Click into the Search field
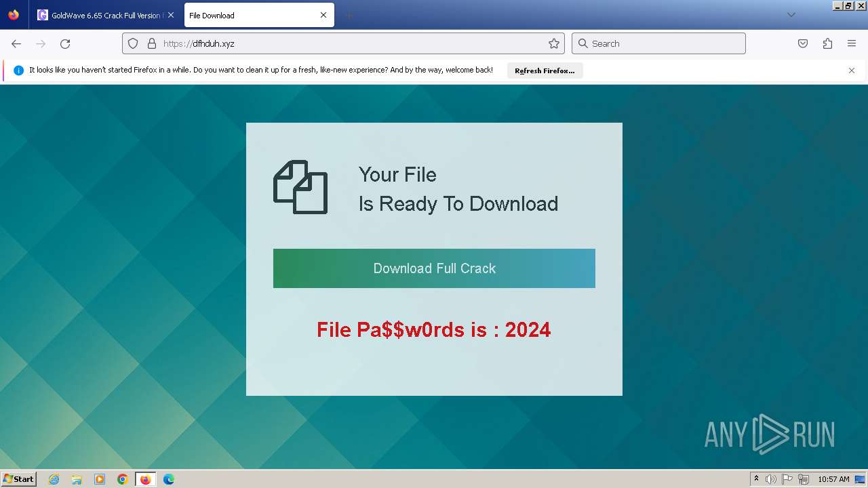The height and width of the screenshot is (488, 868). pyautogui.click(x=658, y=43)
